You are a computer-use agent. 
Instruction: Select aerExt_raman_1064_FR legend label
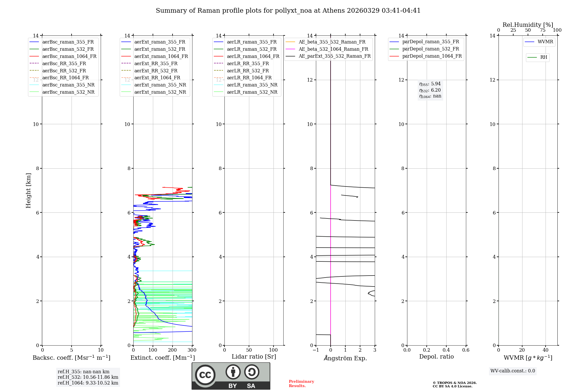[x=161, y=56]
